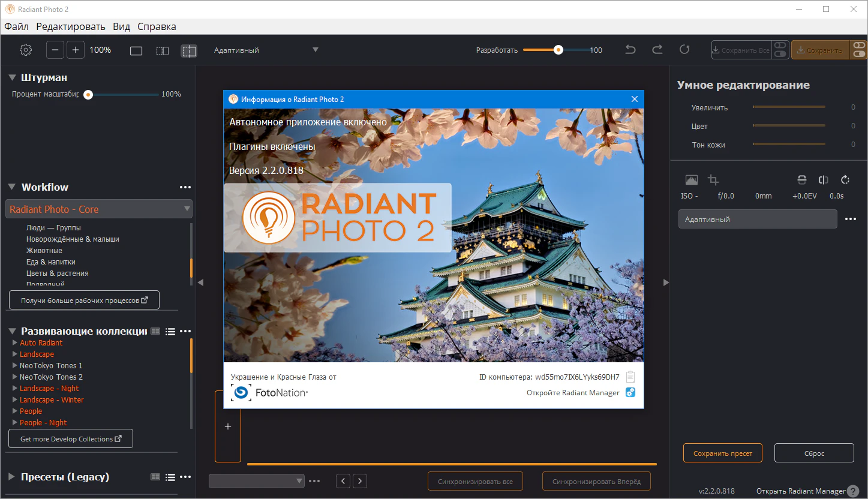
Task: Click the Сохранить пресет button
Action: [722, 453]
